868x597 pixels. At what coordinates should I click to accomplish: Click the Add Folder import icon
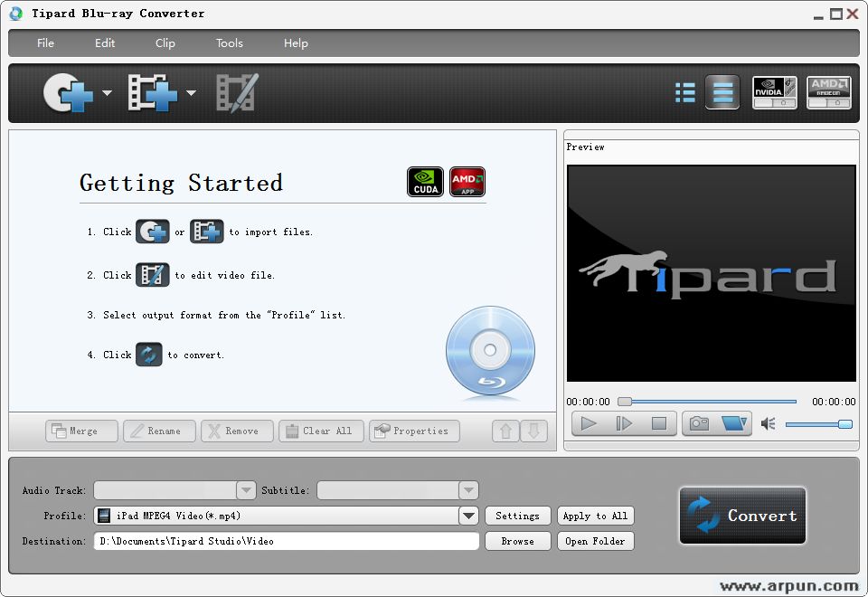[152, 92]
